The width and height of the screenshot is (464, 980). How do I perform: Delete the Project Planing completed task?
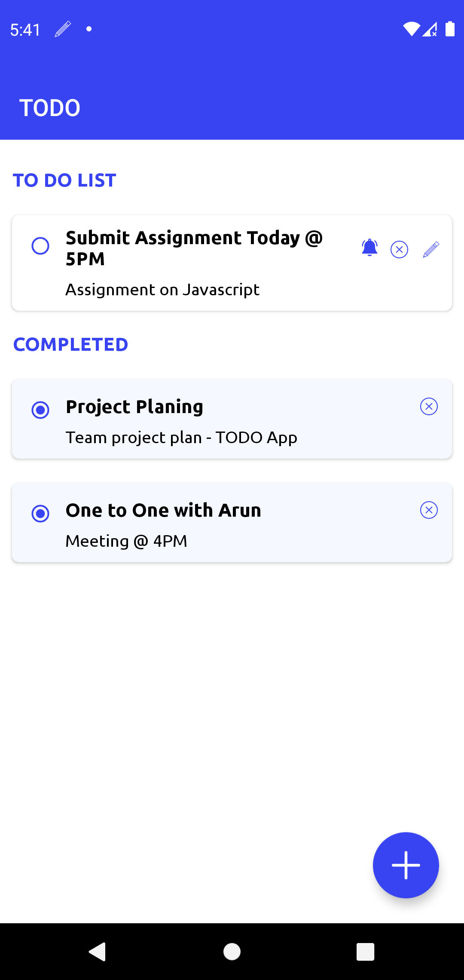pyautogui.click(x=429, y=405)
